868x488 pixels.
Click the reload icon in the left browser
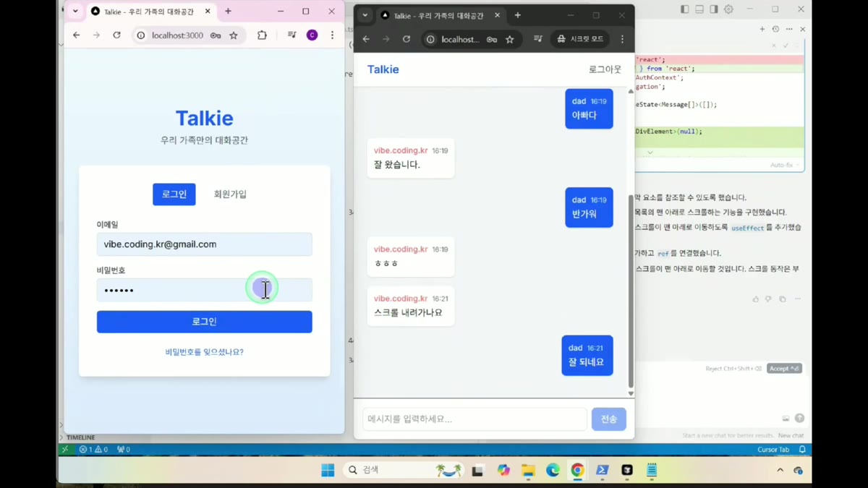(116, 35)
